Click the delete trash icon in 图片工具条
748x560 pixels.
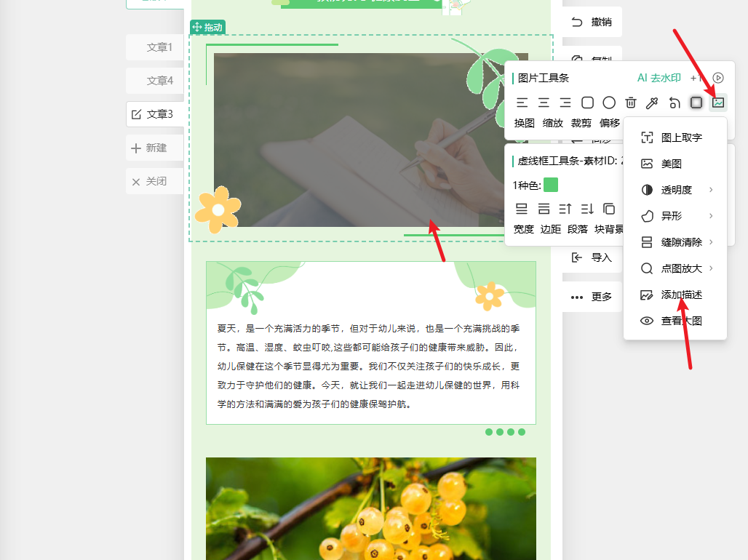(x=631, y=103)
